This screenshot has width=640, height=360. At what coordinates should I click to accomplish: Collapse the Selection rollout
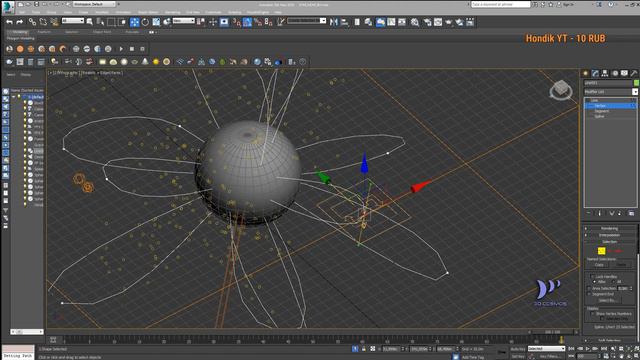tap(610, 242)
